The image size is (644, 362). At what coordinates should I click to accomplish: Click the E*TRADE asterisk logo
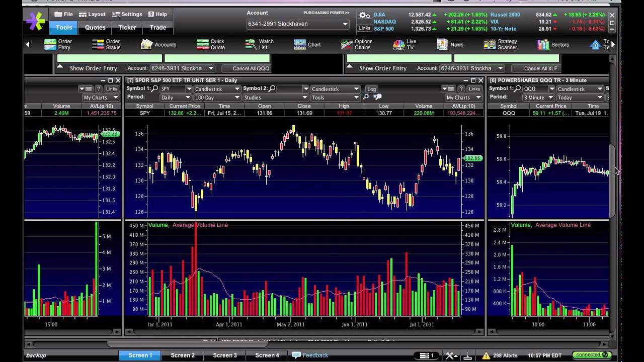click(36, 21)
